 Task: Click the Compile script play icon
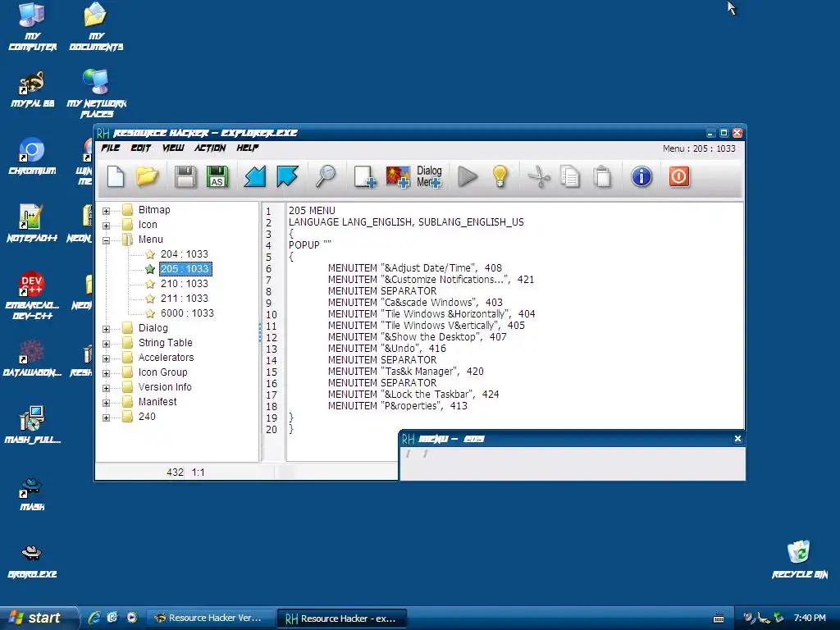click(468, 177)
